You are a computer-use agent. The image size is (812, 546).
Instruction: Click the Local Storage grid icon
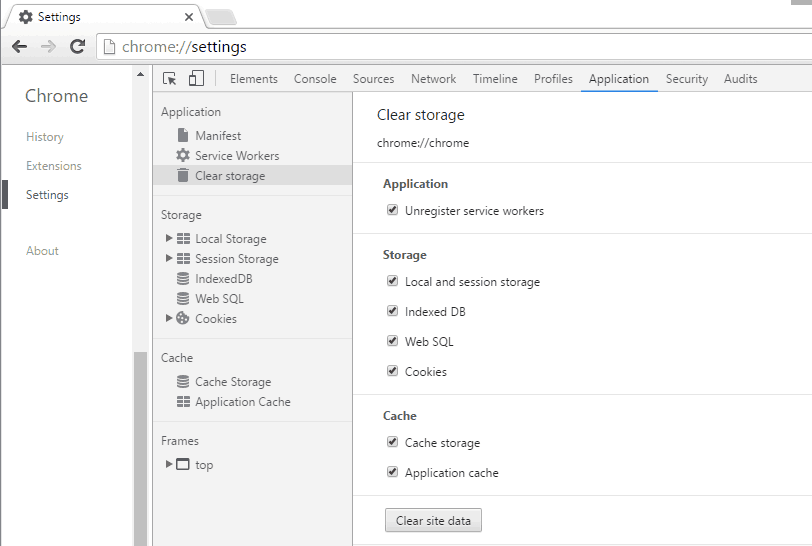(183, 238)
